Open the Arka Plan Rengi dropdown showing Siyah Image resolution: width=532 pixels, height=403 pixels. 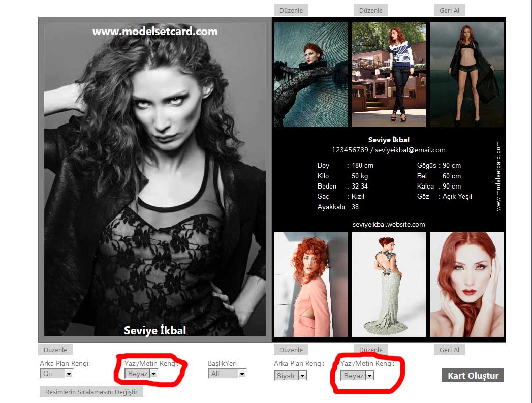click(x=291, y=376)
